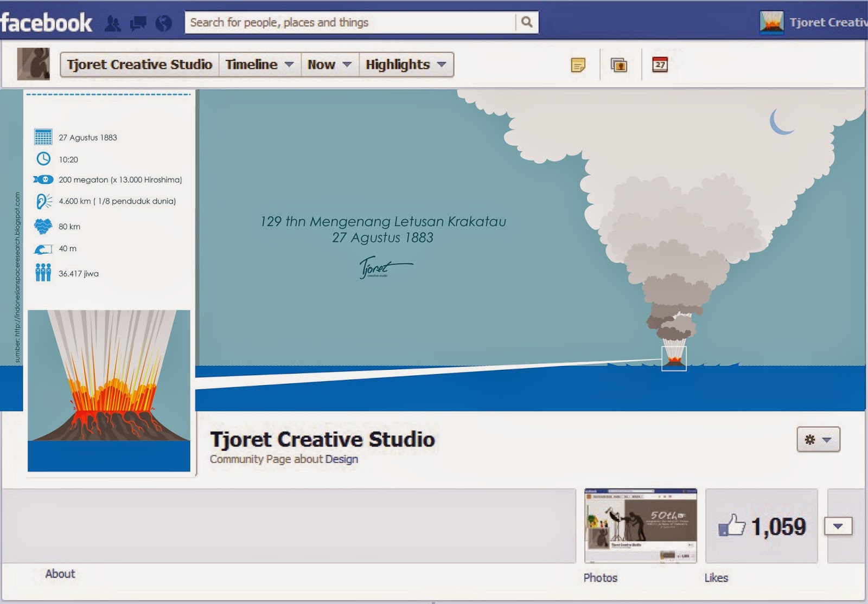This screenshot has width=868, height=604.
Task: Click the search magnifier button
Action: click(x=527, y=22)
